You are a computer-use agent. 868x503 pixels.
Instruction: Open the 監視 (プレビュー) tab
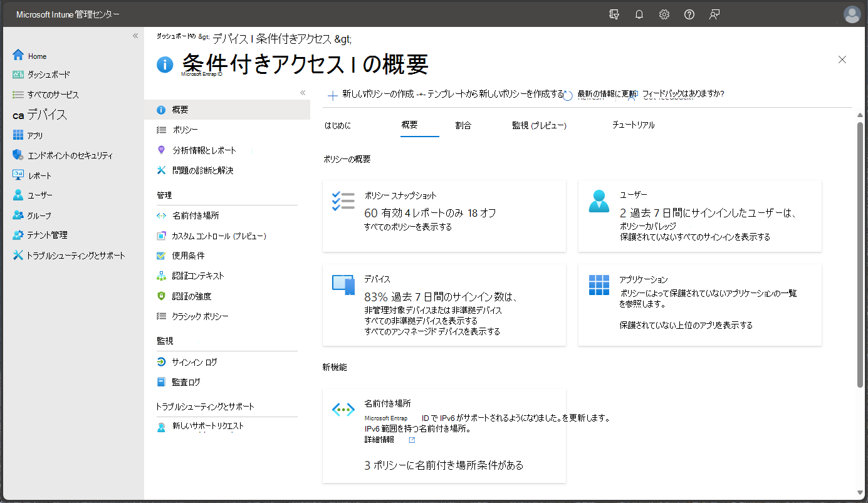(x=539, y=125)
